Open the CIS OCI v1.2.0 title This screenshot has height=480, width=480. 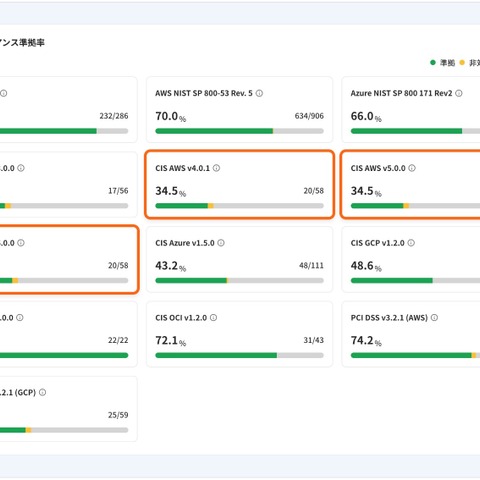[181, 318]
